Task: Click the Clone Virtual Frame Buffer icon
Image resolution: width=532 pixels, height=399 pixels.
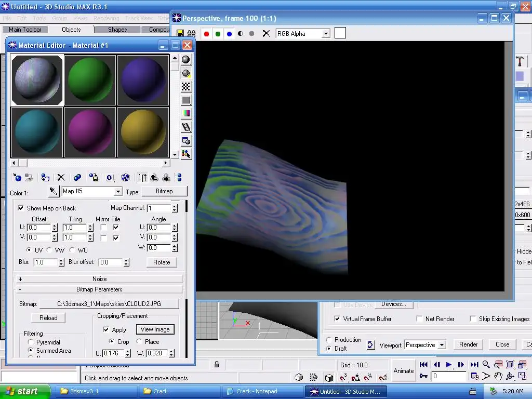Action: [x=192, y=34]
